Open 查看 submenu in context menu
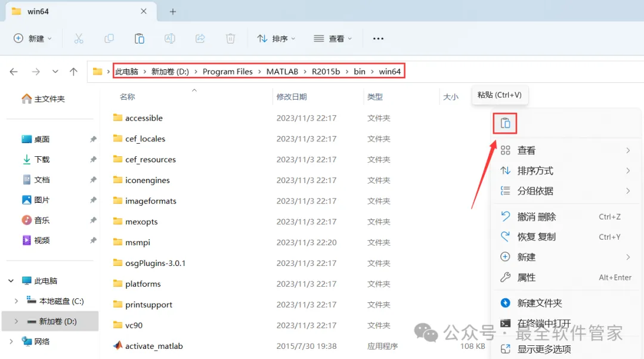Viewport: 644px width, 359px height. pyautogui.click(x=565, y=150)
